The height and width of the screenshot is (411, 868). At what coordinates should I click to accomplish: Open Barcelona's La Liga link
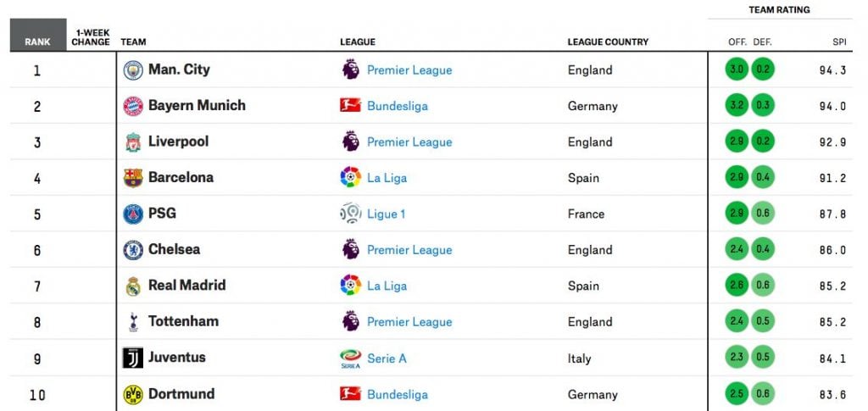point(387,178)
